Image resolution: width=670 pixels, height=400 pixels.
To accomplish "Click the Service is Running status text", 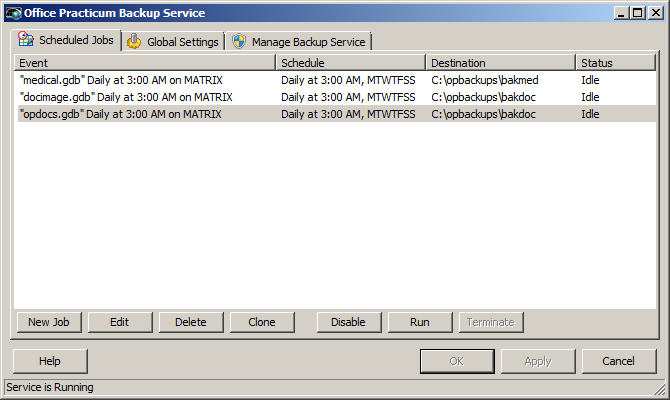I will 50,387.
